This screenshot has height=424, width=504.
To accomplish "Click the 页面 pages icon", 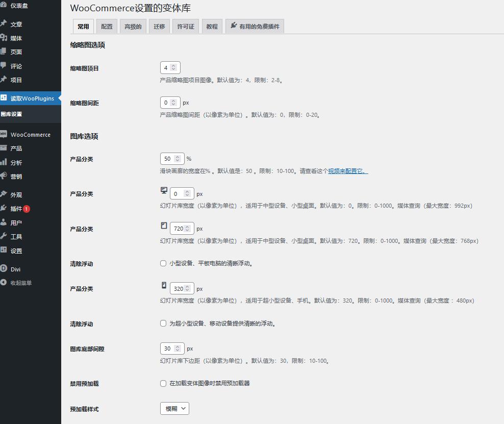I will pos(3,51).
